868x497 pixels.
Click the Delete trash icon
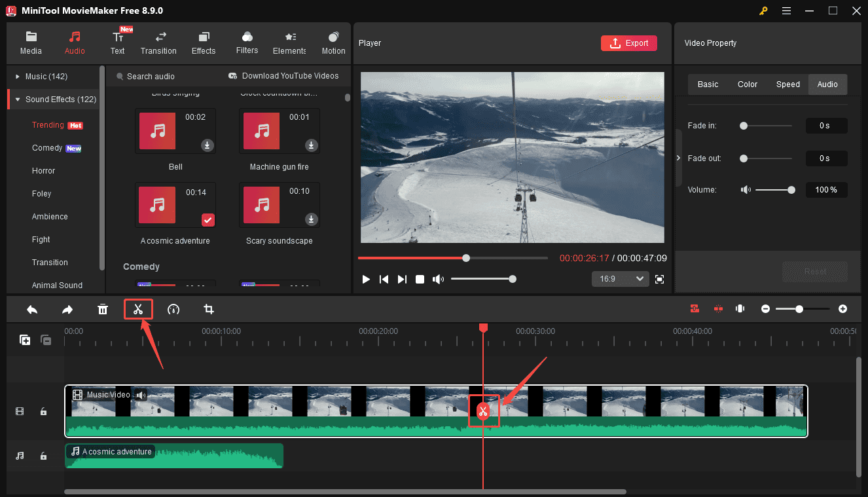coord(103,309)
